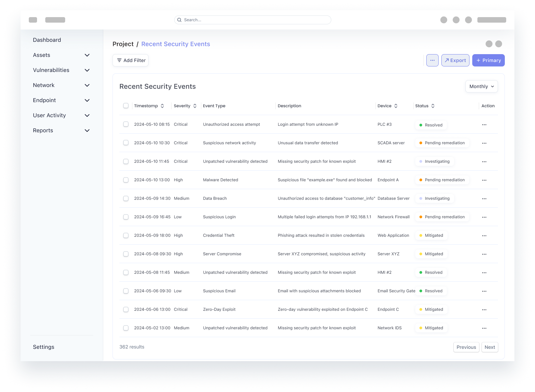Open the action menu for the Zero-Day Exploit row
Image resolution: width=535 pixels, height=392 pixels.
(x=484, y=309)
